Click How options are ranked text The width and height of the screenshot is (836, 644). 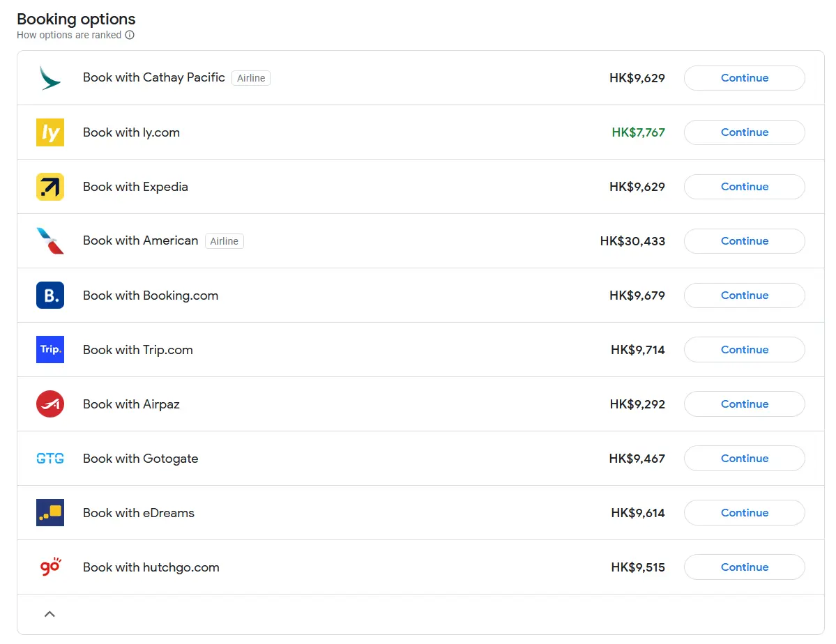click(x=69, y=35)
